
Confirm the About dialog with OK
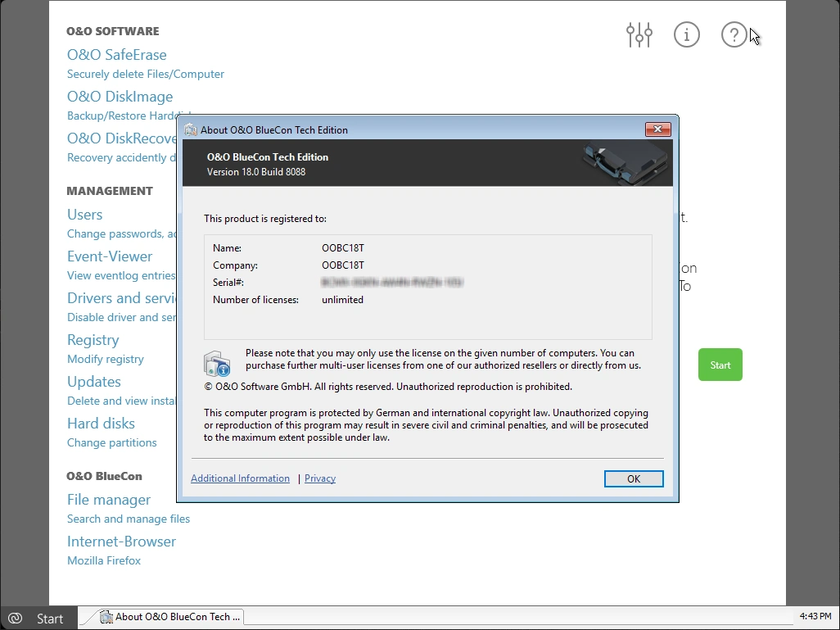point(634,478)
